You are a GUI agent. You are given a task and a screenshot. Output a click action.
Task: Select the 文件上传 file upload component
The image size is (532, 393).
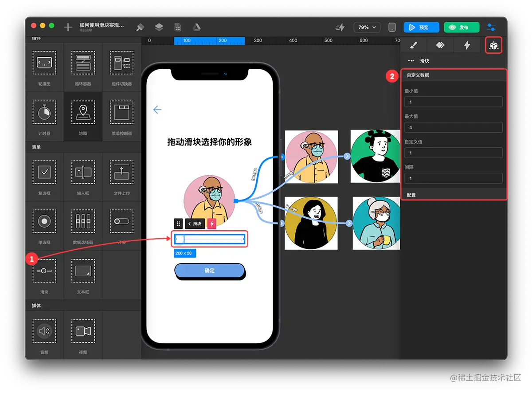pos(121,177)
